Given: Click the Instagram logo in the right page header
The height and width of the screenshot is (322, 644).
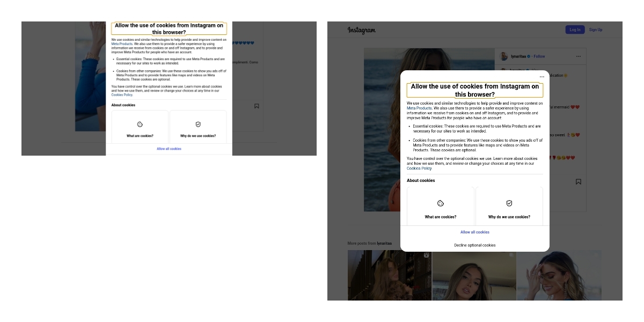Looking at the screenshot, I should pyautogui.click(x=362, y=30).
